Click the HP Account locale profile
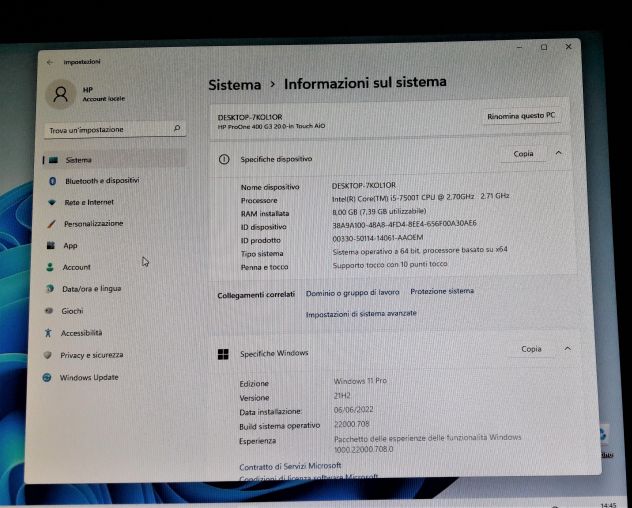Screen dimensions: 632x508 point(87,94)
